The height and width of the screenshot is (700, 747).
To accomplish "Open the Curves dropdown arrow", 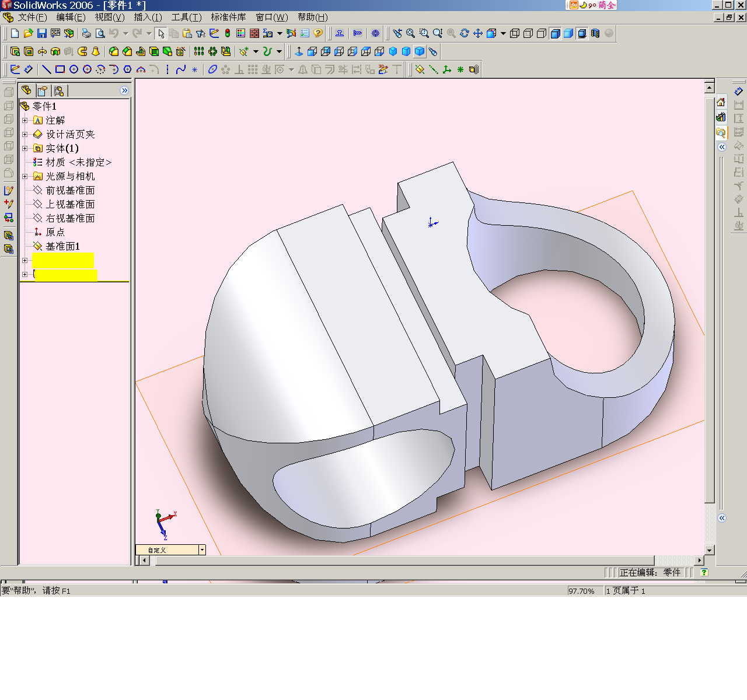I will tap(279, 52).
